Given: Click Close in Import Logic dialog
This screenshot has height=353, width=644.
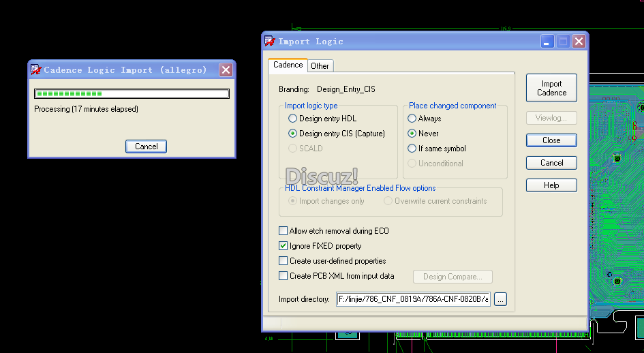Looking at the screenshot, I should click(x=551, y=140).
